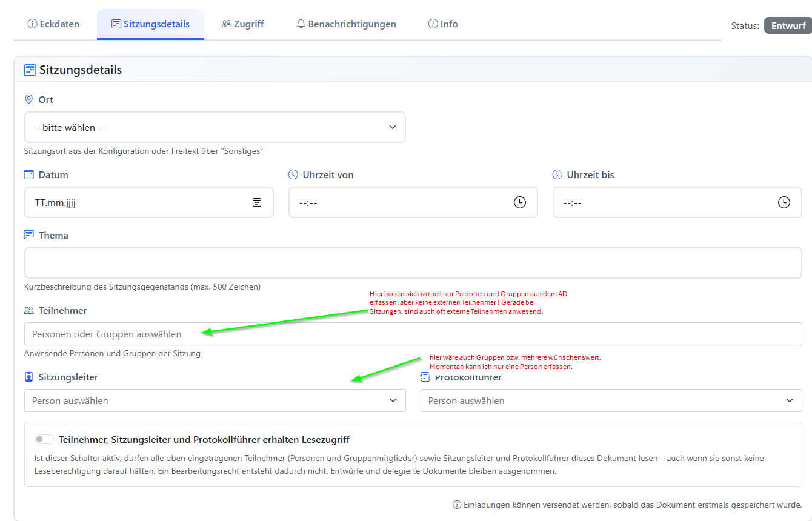Click the people icon beside Teilnehmer
Screen dimensions: 812x521
[x=28, y=310]
